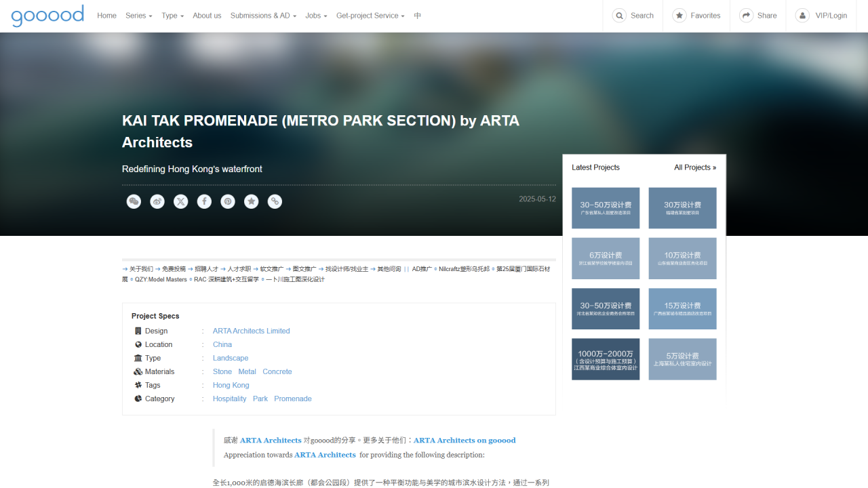Viewport: 868px width, 488px height.
Task: Open Search from top bar
Action: tap(633, 16)
